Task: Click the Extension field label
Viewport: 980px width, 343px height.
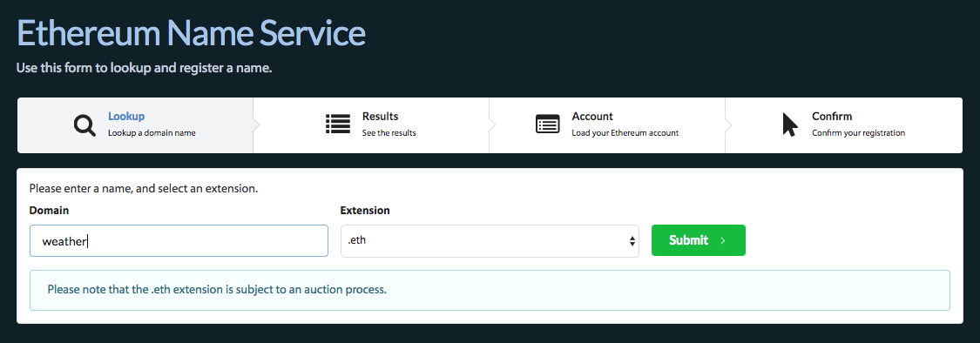Action: click(365, 211)
